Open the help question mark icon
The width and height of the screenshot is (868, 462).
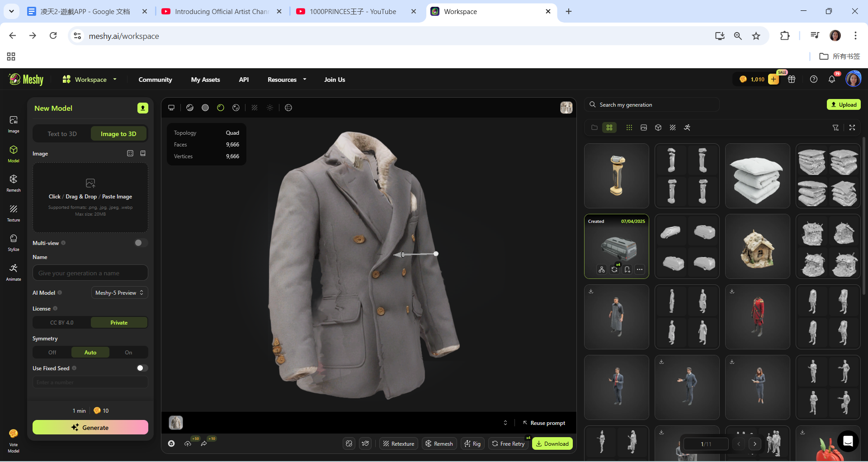click(x=814, y=80)
